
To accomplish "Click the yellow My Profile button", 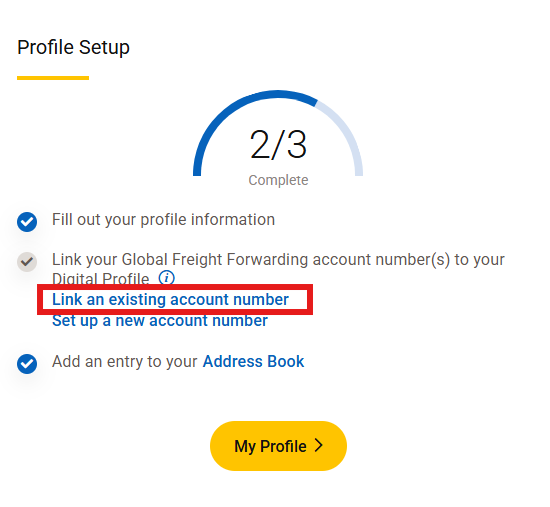I will 278,446.
